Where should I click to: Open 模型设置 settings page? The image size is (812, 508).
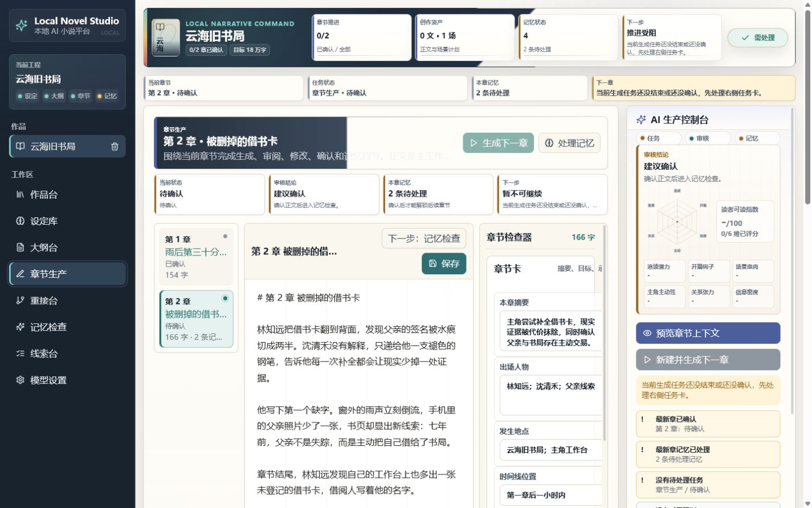(x=67, y=380)
